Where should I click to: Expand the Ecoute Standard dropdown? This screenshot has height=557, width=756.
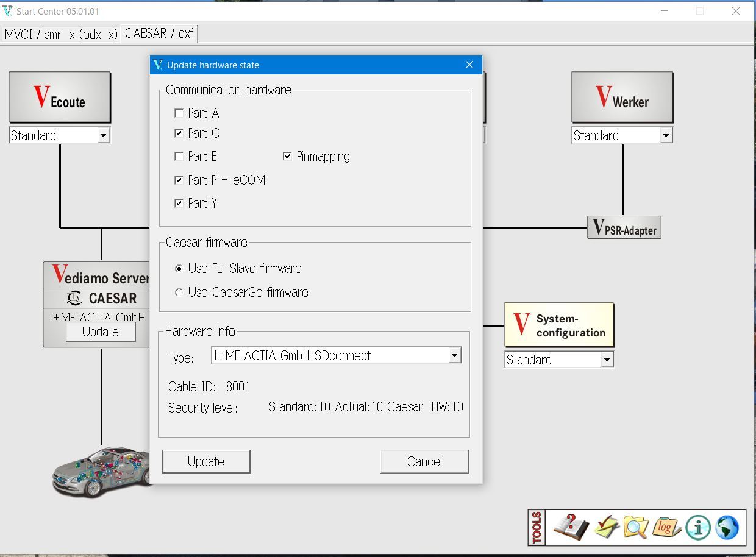click(103, 135)
